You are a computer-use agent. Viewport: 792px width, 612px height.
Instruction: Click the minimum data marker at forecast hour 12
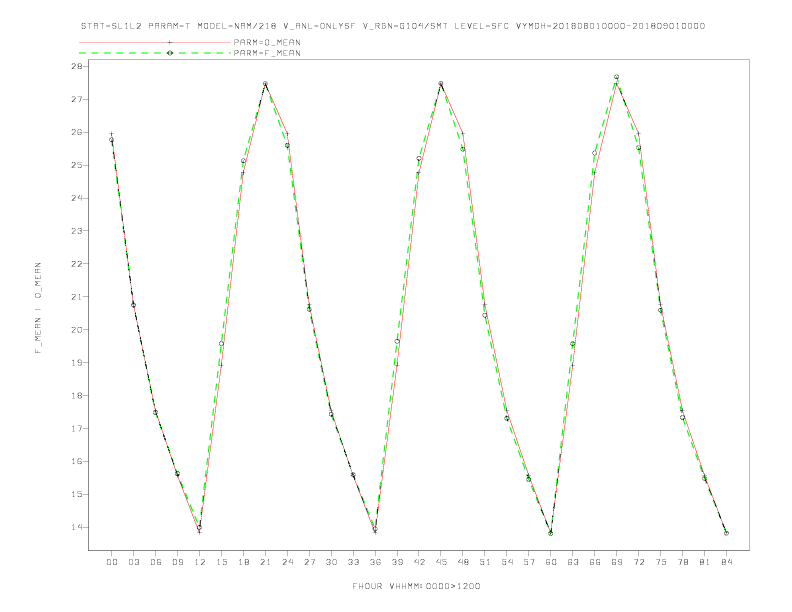click(200, 528)
